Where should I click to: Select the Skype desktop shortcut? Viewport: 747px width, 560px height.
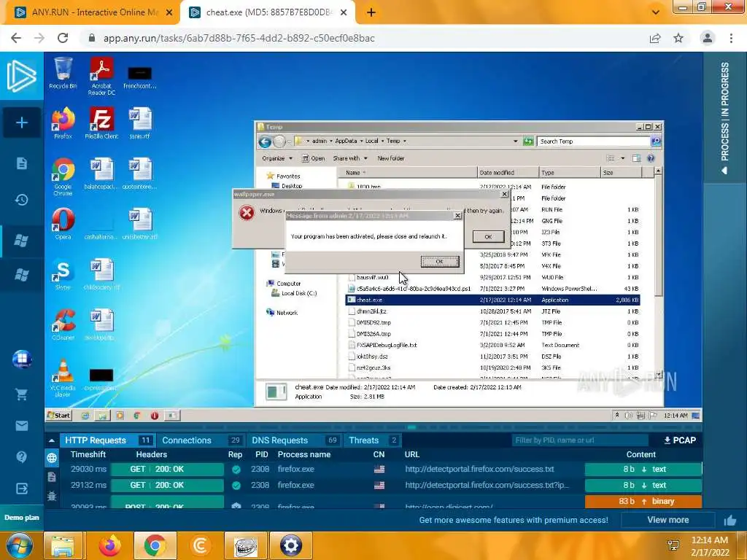pos(63,274)
